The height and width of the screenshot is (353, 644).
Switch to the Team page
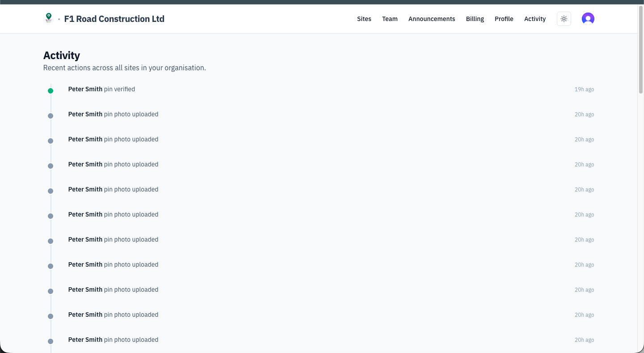tap(390, 19)
